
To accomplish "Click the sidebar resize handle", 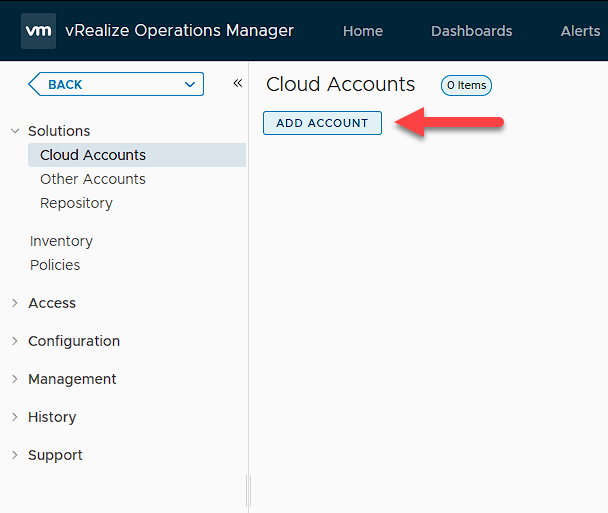I will coord(248,491).
